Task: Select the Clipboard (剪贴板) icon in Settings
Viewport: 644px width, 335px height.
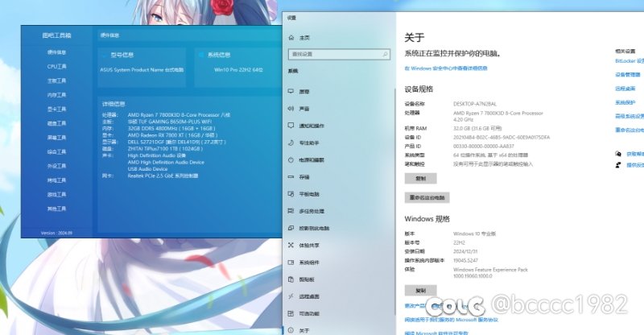Action: [291, 279]
